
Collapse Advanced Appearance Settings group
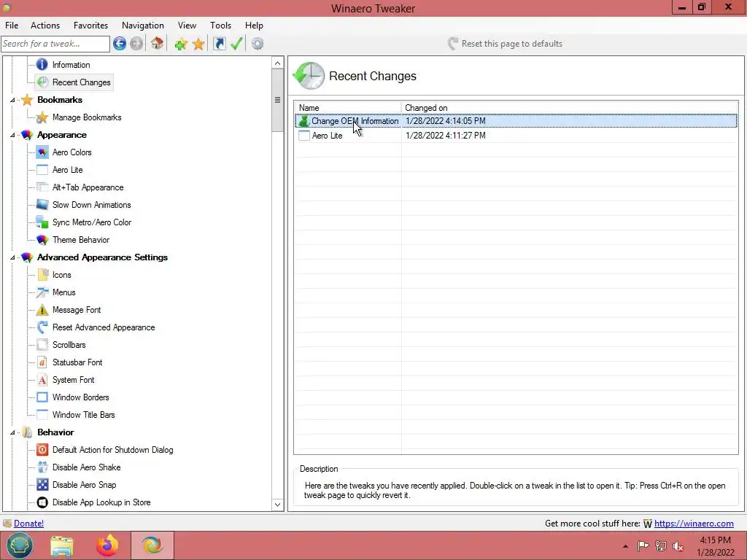[x=12, y=257]
